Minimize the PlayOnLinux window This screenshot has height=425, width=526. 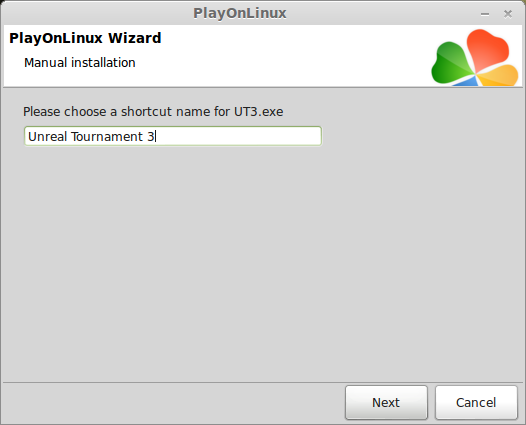[x=485, y=14]
